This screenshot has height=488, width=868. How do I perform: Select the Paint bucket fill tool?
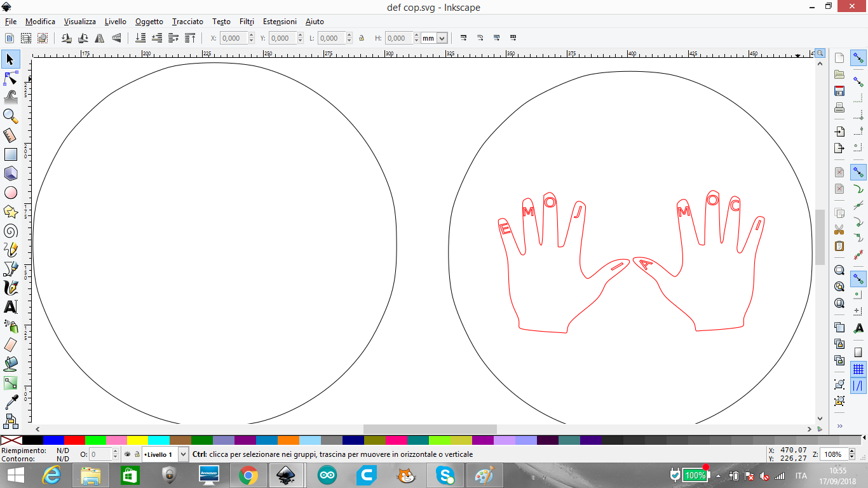pyautogui.click(x=10, y=364)
